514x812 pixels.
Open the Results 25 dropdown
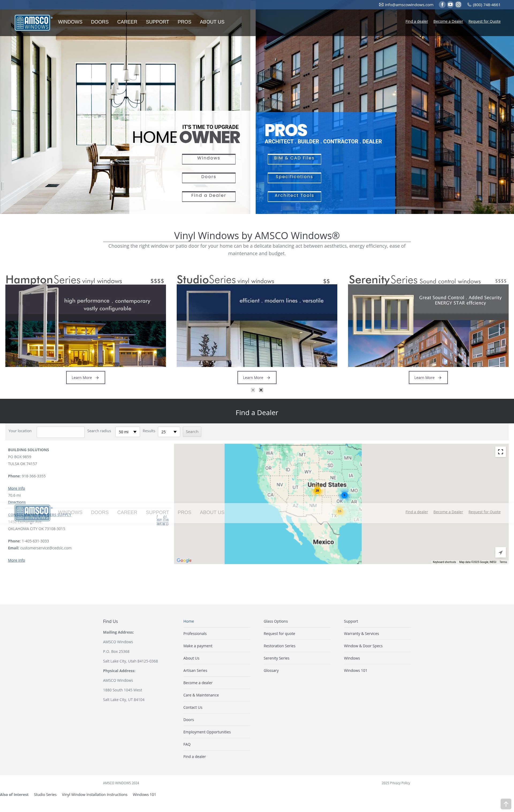[x=169, y=432]
